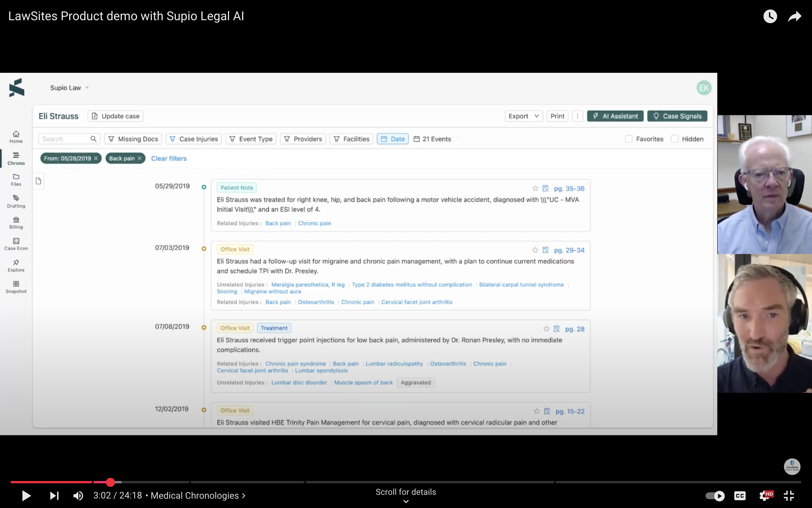Open the Case Injuries filter
The height and width of the screenshot is (508, 812).
(194, 139)
